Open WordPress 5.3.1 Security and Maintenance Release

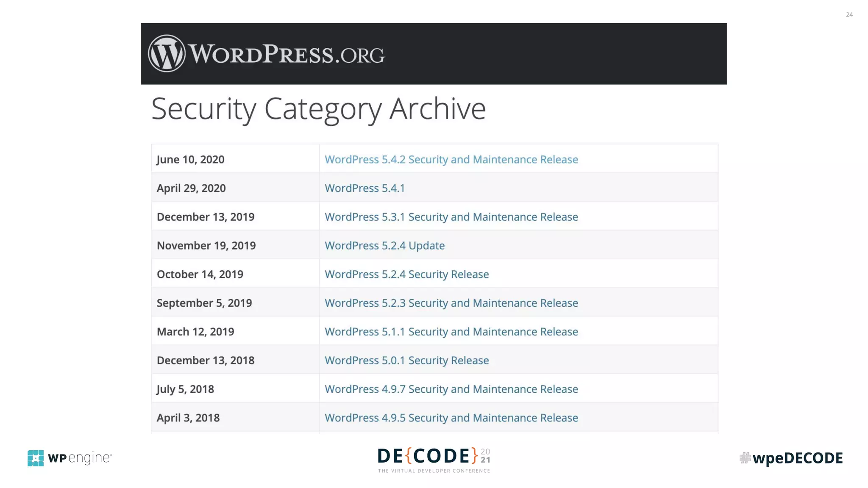click(451, 217)
